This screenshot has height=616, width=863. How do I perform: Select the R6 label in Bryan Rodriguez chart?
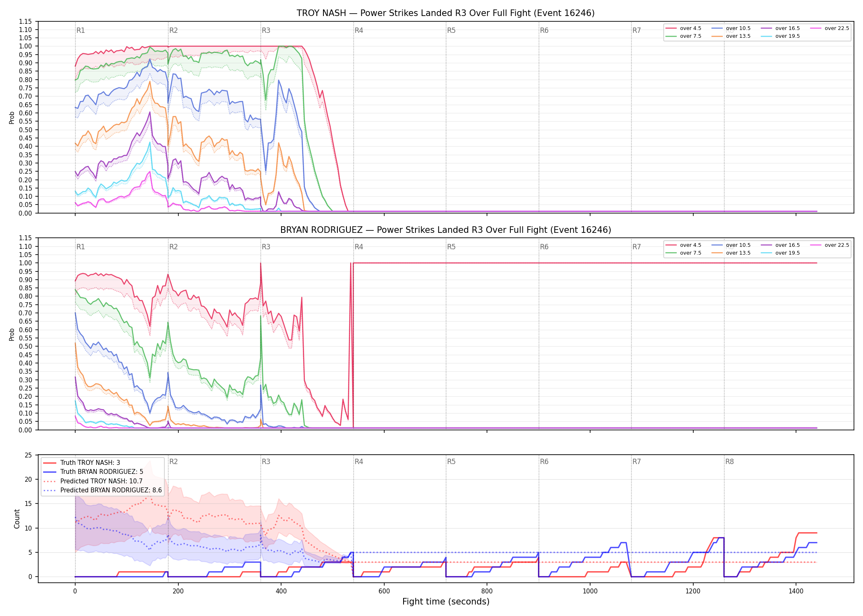coord(544,247)
